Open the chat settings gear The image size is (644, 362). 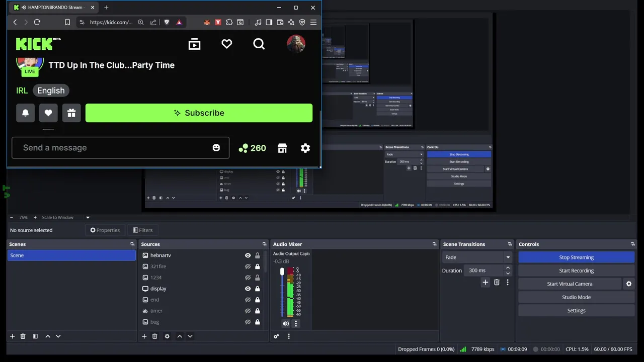305,148
